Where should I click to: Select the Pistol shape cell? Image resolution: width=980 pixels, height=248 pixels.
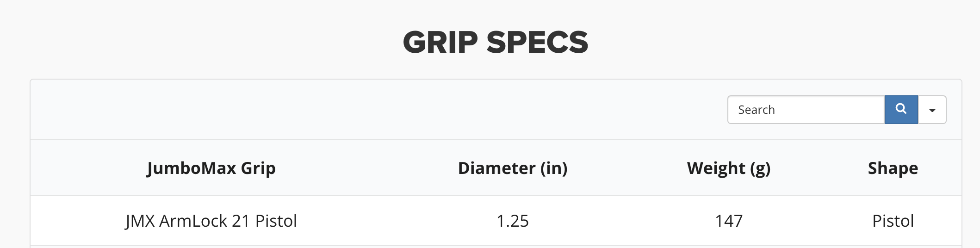893,221
